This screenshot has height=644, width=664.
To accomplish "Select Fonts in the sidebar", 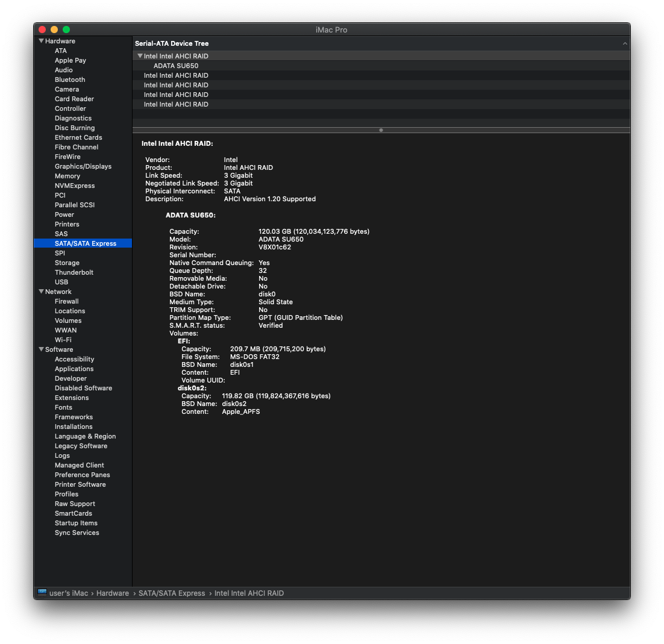I will (63, 408).
